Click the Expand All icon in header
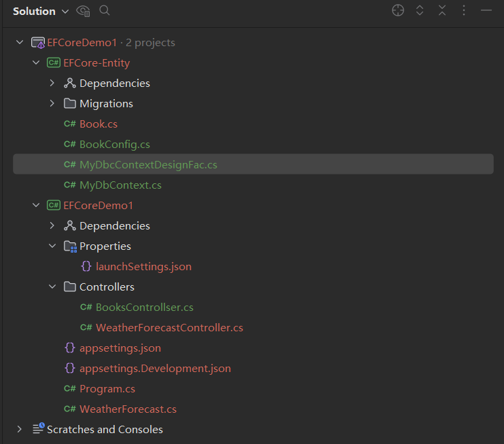Image resolution: width=504 pixels, height=444 pixels. point(420,10)
